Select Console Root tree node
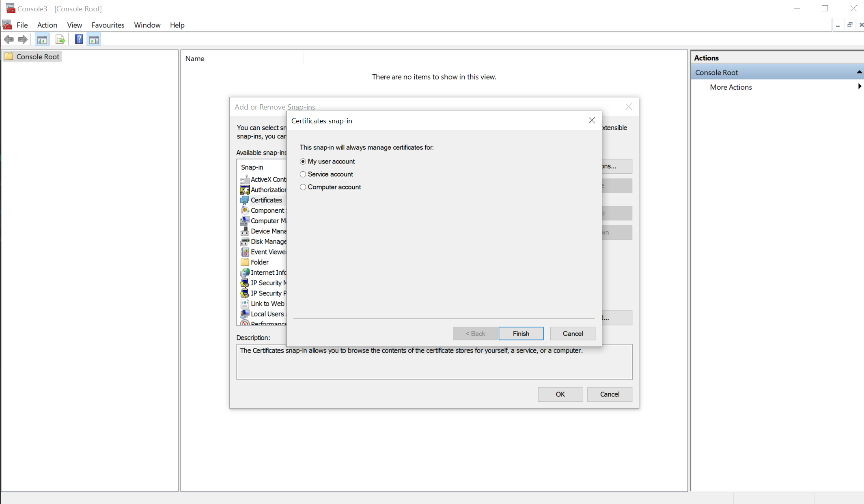This screenshot has height=504, width=864. coord(38,57)
